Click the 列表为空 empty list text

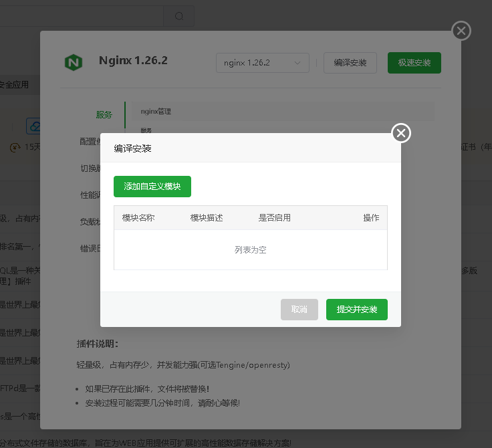pos(251,250)
